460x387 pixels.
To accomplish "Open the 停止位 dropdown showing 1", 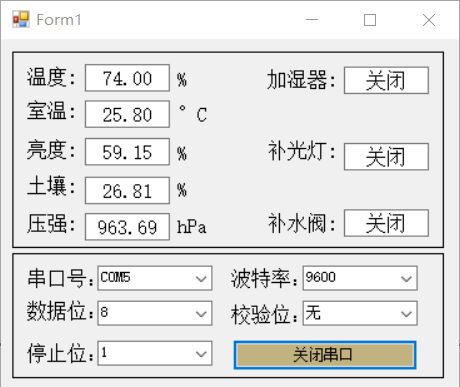I will click(x=155, y=353).
